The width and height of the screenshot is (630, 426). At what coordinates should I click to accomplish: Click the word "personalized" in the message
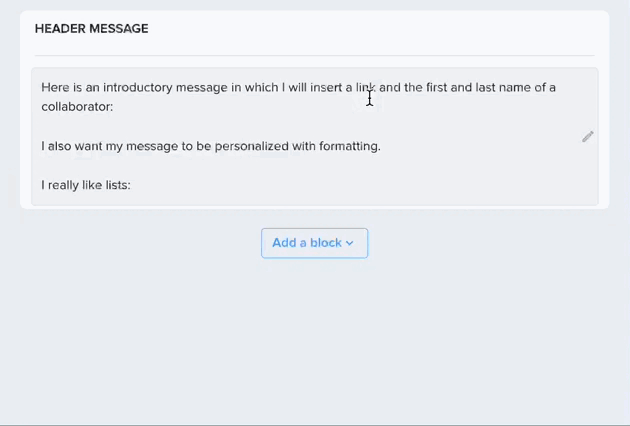coord(252,146)
